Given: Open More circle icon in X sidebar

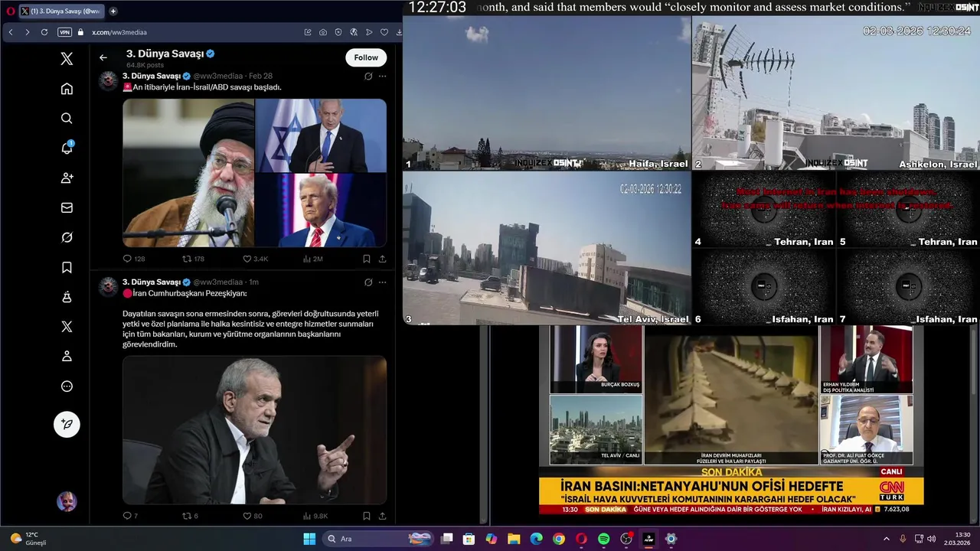Looking at the screenshot, I should click(67, 386).
